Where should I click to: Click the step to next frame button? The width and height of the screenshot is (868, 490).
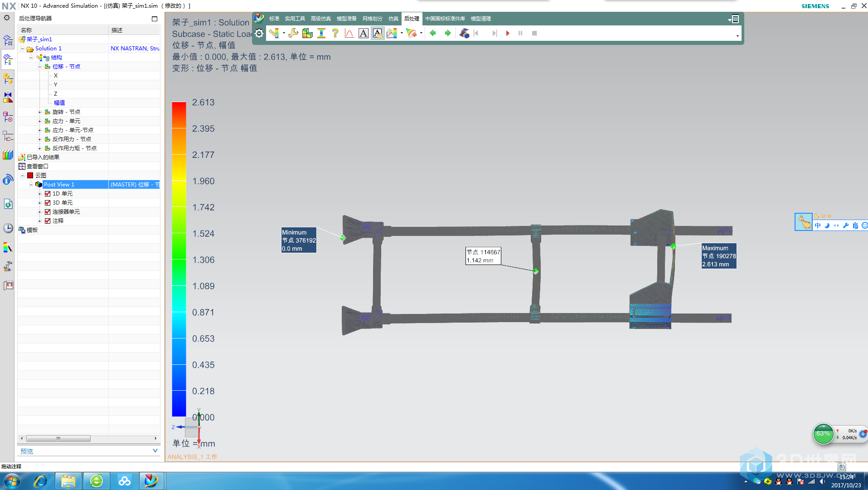pos(495,33)
